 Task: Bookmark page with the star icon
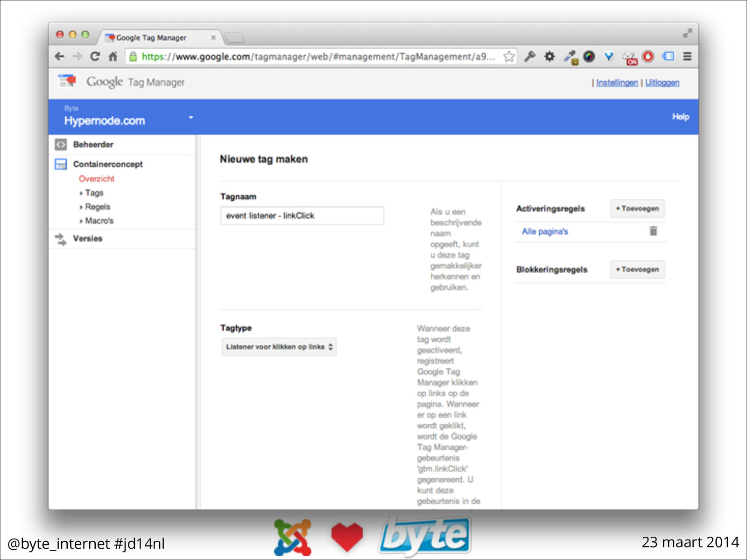[x=509, y=56]
